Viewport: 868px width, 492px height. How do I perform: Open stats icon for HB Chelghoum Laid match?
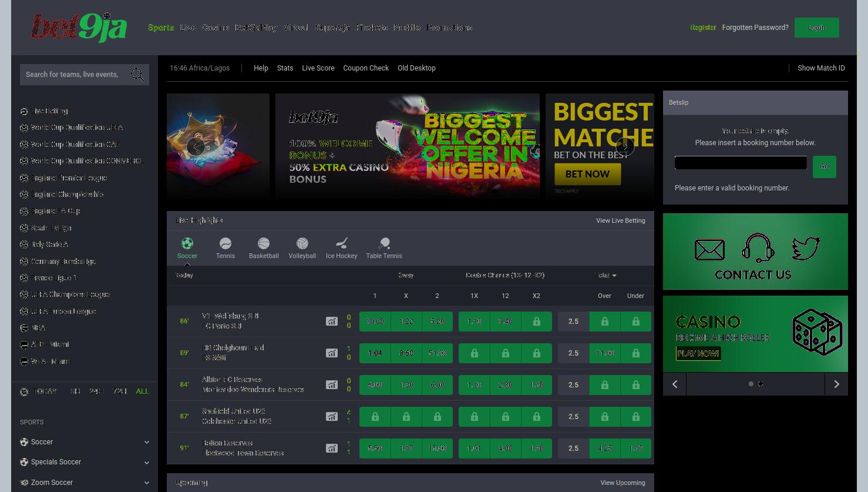[332, 353]
